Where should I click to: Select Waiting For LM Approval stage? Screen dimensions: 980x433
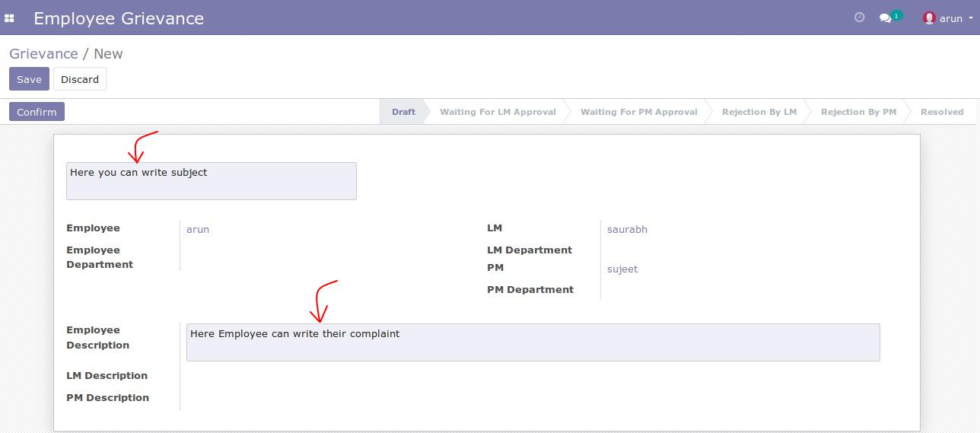[498, 112]
